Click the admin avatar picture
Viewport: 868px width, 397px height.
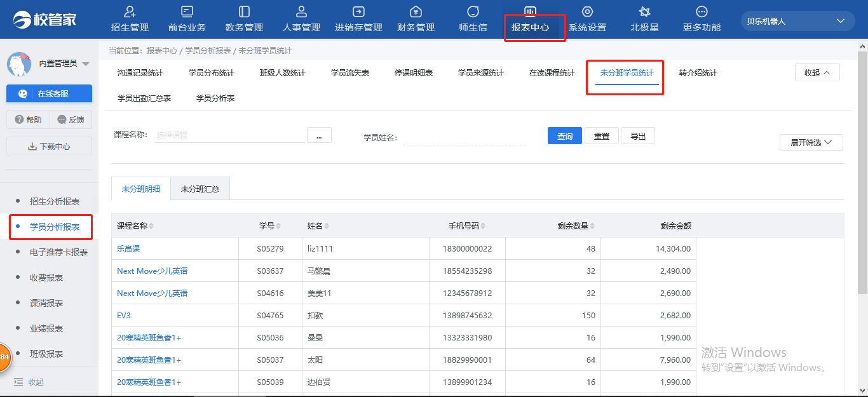19,64
